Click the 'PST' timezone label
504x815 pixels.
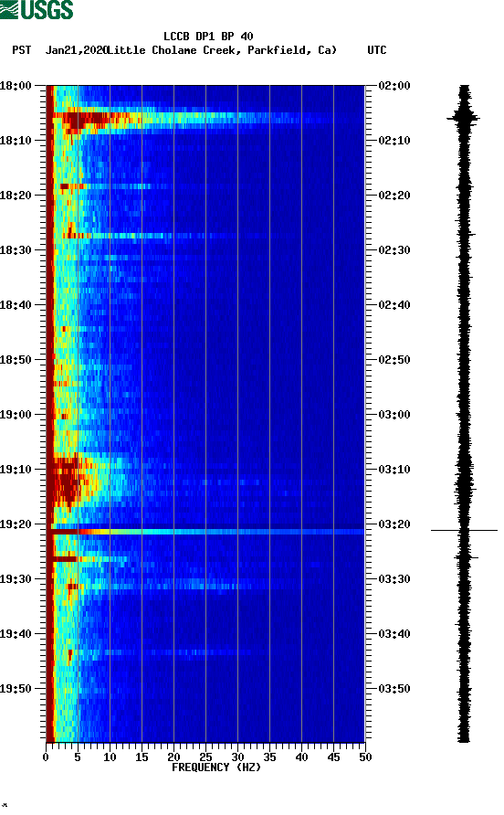22,50
